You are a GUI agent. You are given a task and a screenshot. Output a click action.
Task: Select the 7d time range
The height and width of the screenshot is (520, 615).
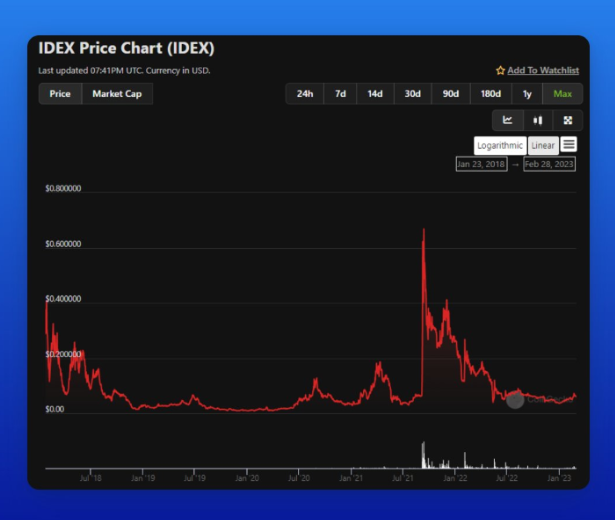pyautogui.click(x=340, y=94)
